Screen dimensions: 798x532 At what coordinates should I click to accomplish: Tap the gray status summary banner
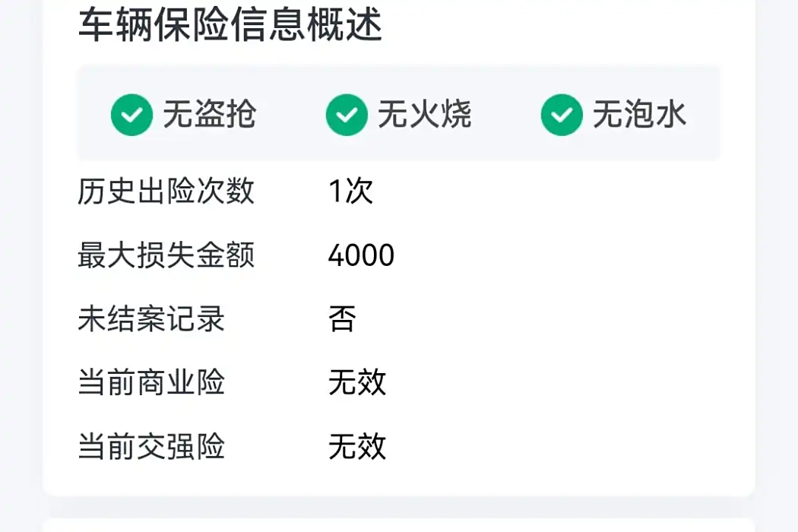(x=398, y=113)
